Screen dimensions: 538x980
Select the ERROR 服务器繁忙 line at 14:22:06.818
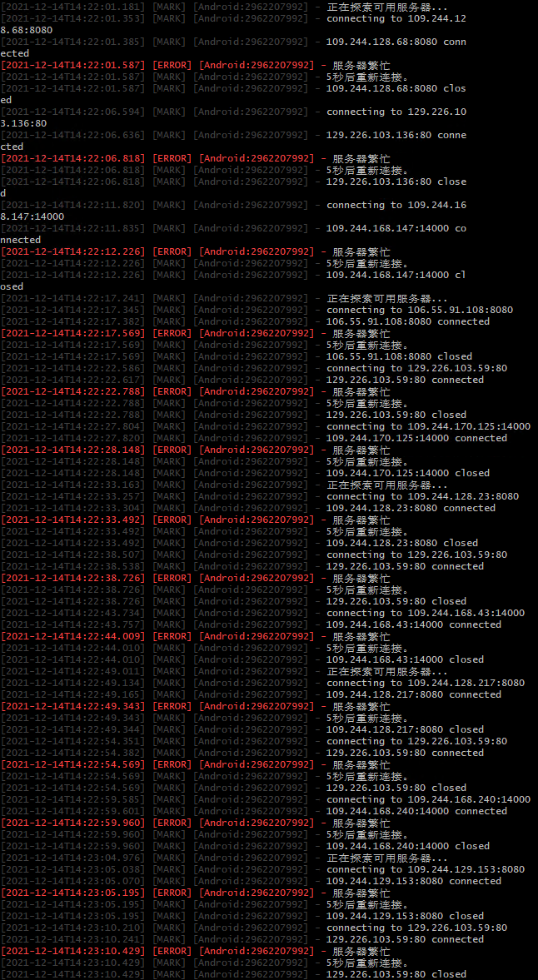196,159
